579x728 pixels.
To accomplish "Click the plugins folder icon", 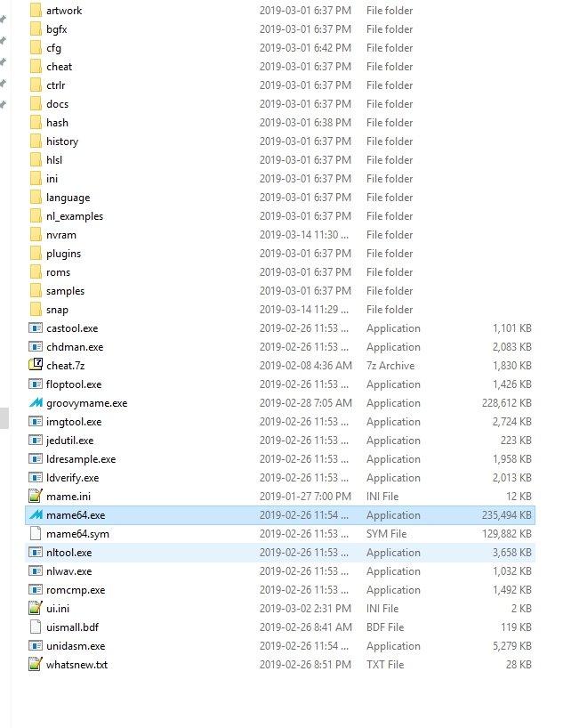I will click(x=36, y=253).
